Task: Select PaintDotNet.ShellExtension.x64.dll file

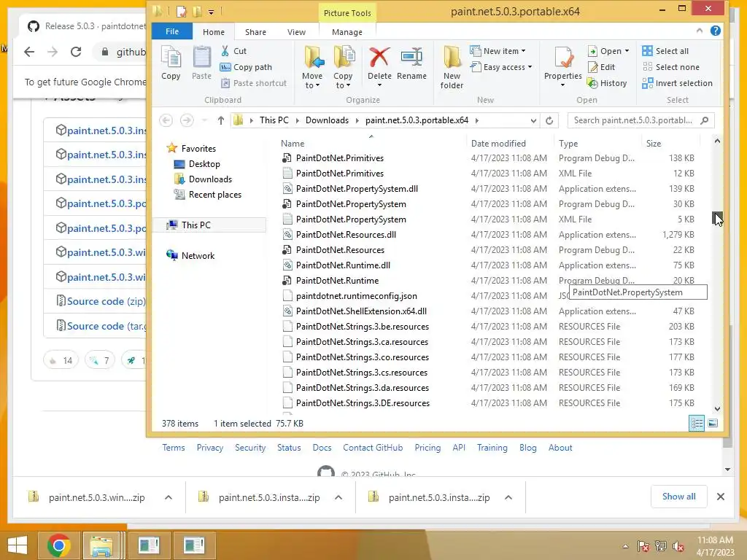Action: 361,311
